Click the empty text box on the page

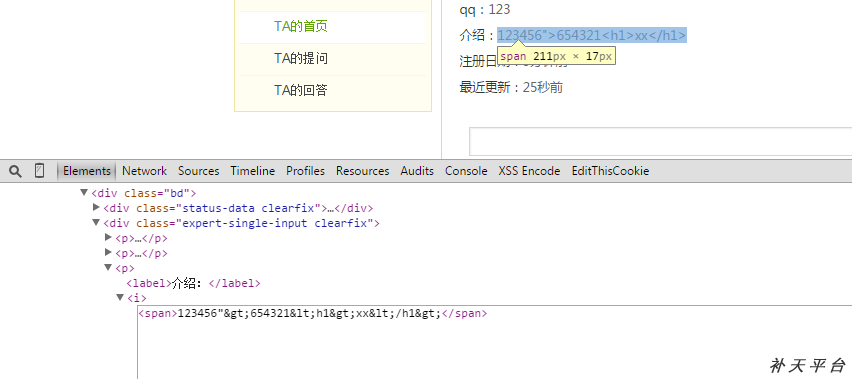660,142
